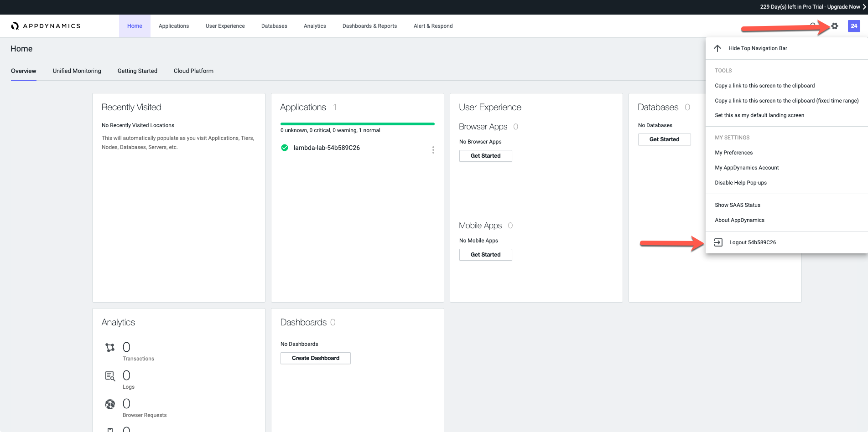Click the green application health bar
Screen dimensions: 868x432
click(357, 123)
